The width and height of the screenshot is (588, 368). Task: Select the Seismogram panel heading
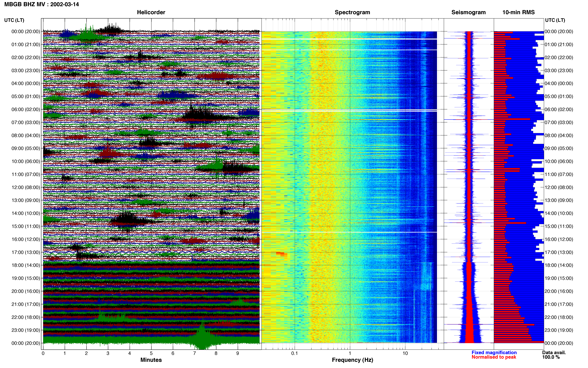[x=469, y=12]
